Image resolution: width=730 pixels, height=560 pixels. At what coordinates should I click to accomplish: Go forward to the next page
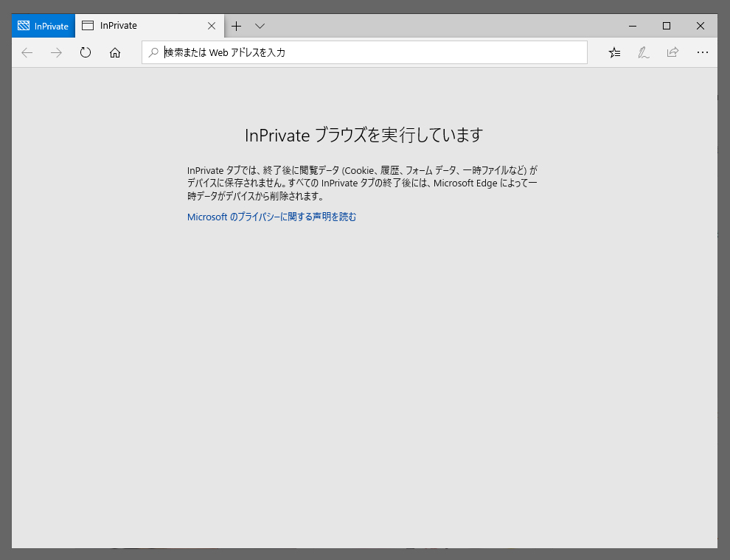coord(56,52)
